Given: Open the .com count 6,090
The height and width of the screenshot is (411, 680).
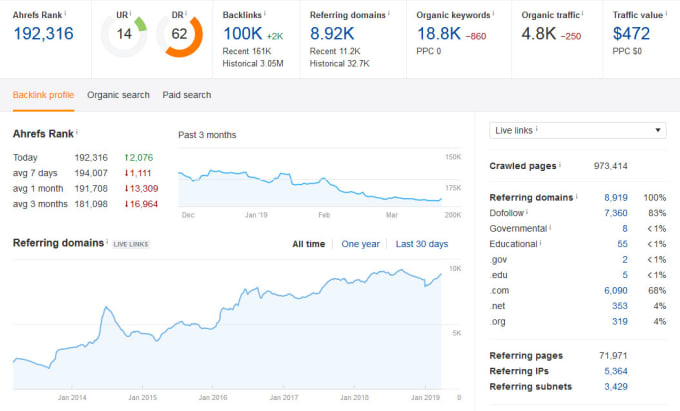Looking at the screenshot, I should tap(616, 290).
